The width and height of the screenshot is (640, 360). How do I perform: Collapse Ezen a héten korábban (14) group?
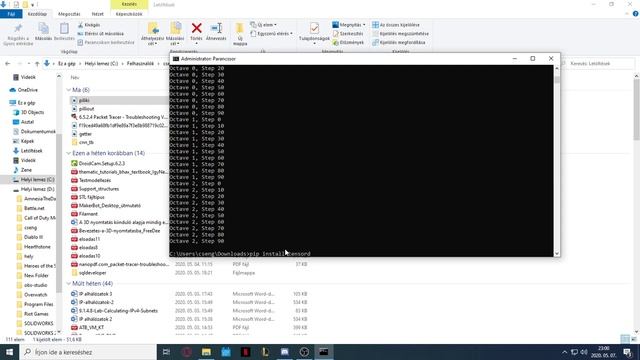click(x=68, y=153)
